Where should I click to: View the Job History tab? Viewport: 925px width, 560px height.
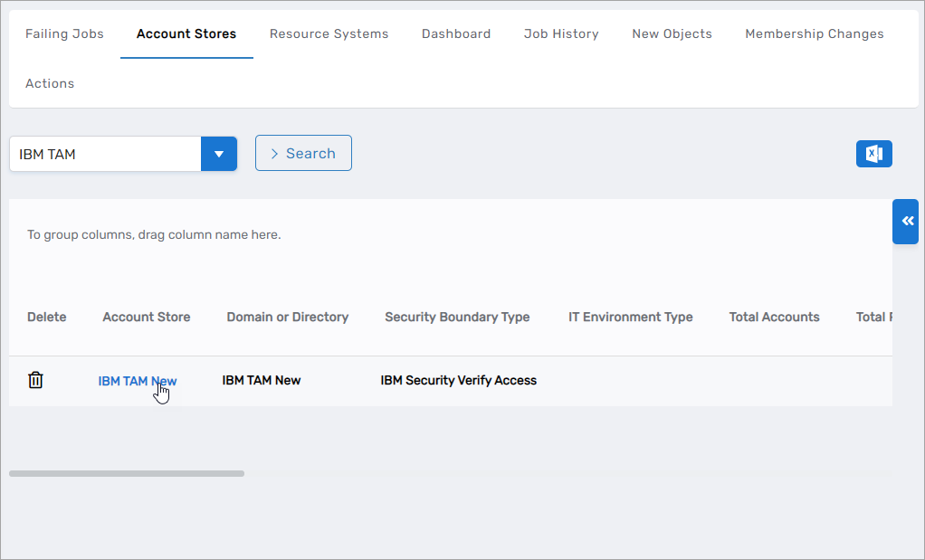[x=561, y=33]
